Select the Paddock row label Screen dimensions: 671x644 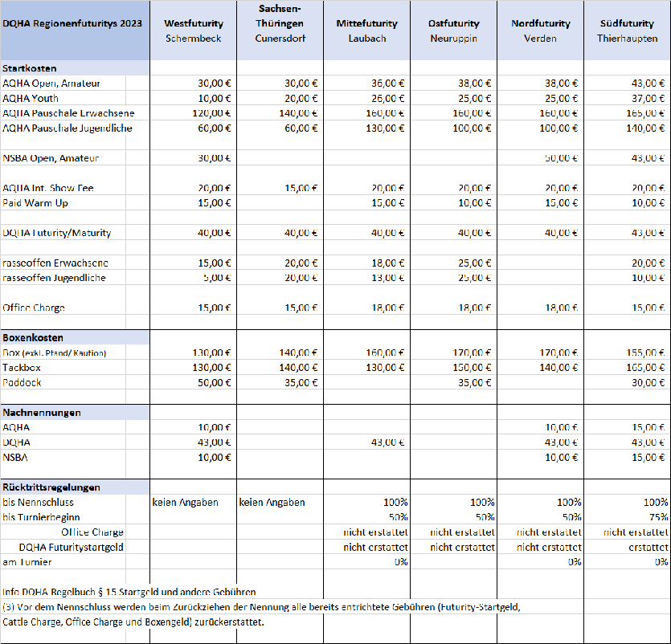click(23, 383)
